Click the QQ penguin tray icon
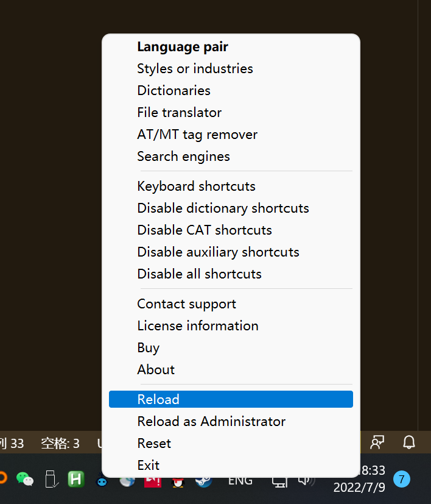 (178, 483)
